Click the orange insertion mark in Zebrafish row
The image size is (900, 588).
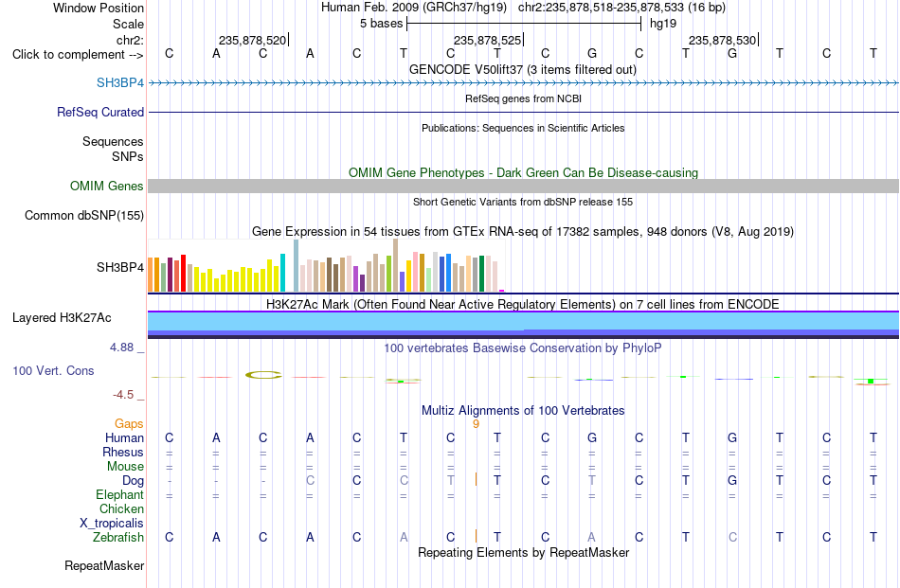(476, 536)
